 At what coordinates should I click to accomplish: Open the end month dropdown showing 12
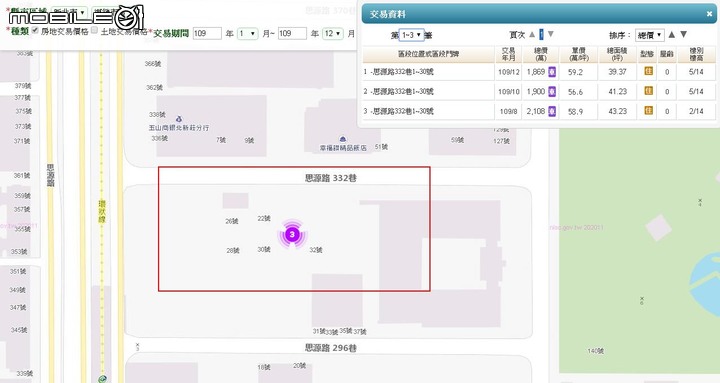coord(333,34)
